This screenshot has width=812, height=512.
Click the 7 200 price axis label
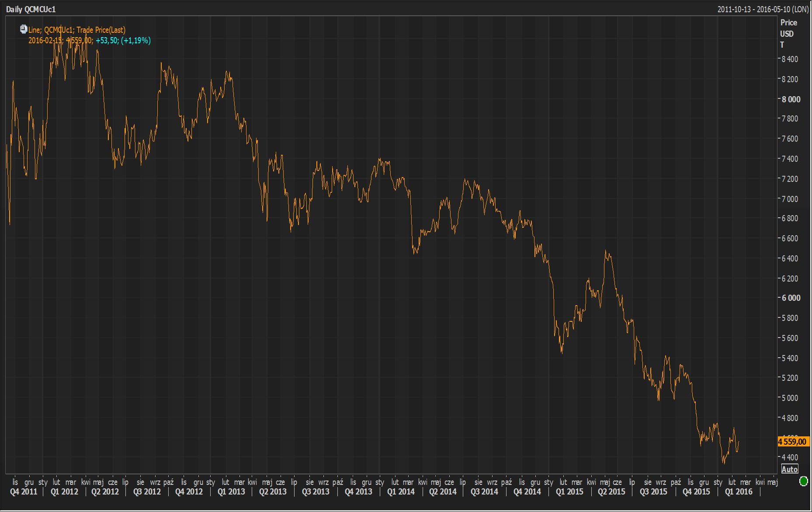[790, 179]
